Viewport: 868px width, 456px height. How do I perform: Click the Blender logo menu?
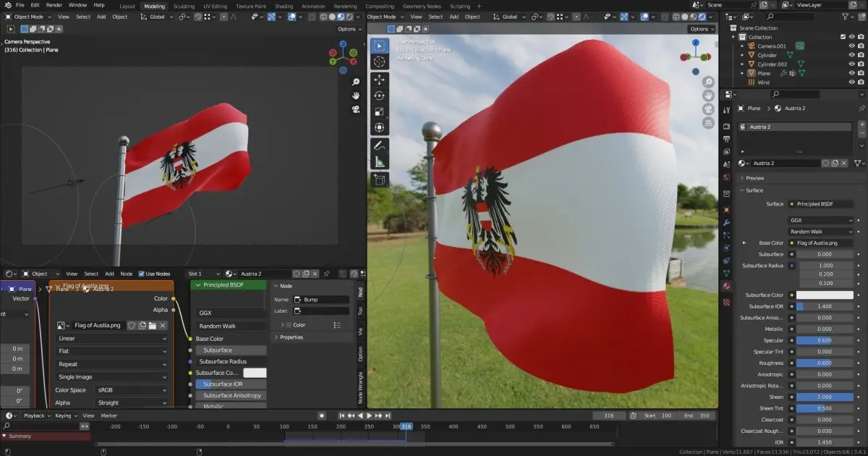coord(7,5)
